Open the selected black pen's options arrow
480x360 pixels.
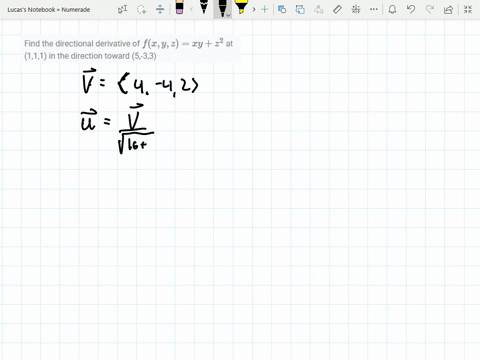coord(228,15)
